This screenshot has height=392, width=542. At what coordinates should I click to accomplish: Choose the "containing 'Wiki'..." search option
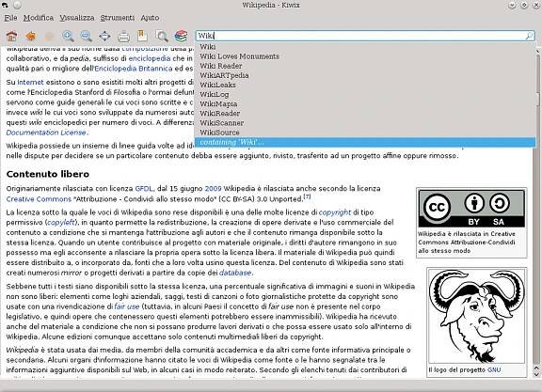[x=365, y=142]
